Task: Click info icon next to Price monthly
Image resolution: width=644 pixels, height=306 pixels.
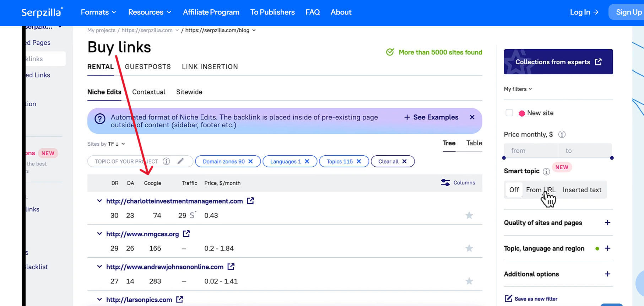Action: click(x=562, y=134)
